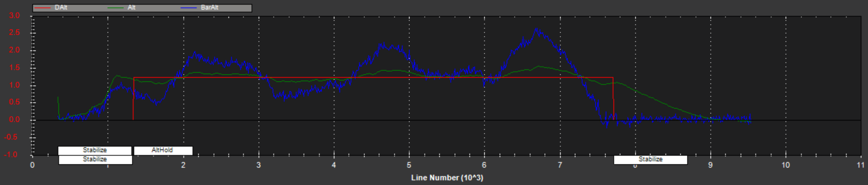Click the red DAlt rising edge at AltHold start
The width and height of the screenshot is (868, 185).
pos(134,98)
